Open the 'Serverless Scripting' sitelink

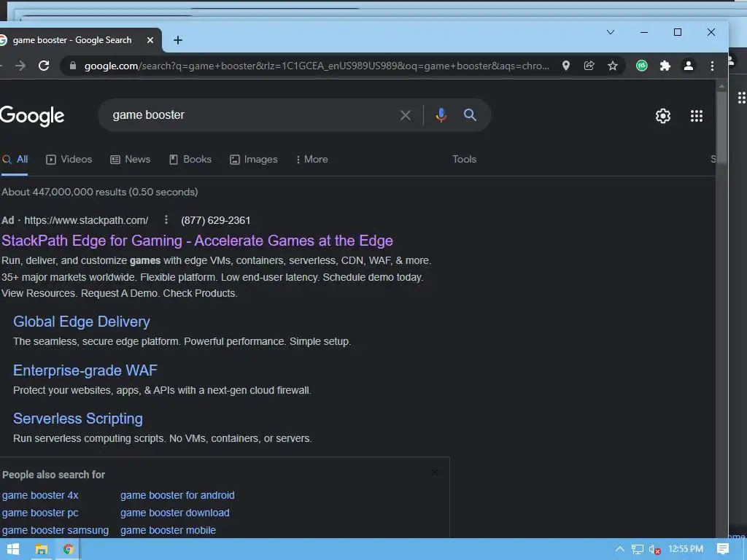click(x=77, y=419)
